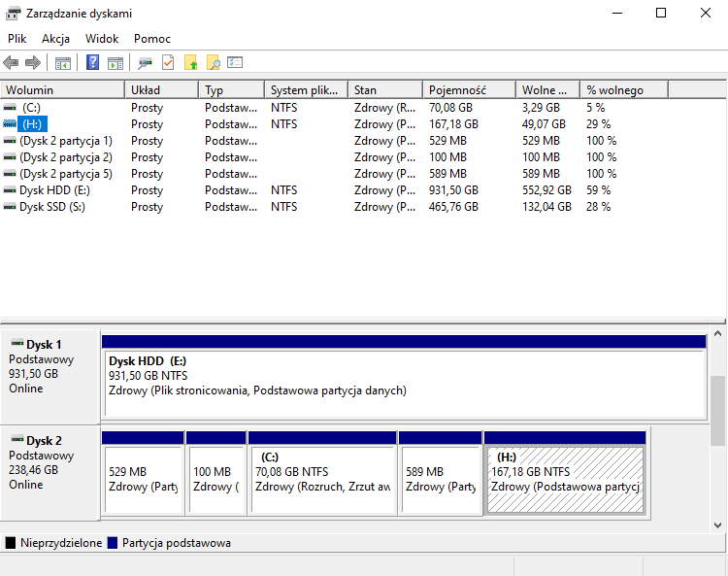Click the folder with green arrow icon
The width and height of the screenshot is (728, 576).
[x=191, y=63]
